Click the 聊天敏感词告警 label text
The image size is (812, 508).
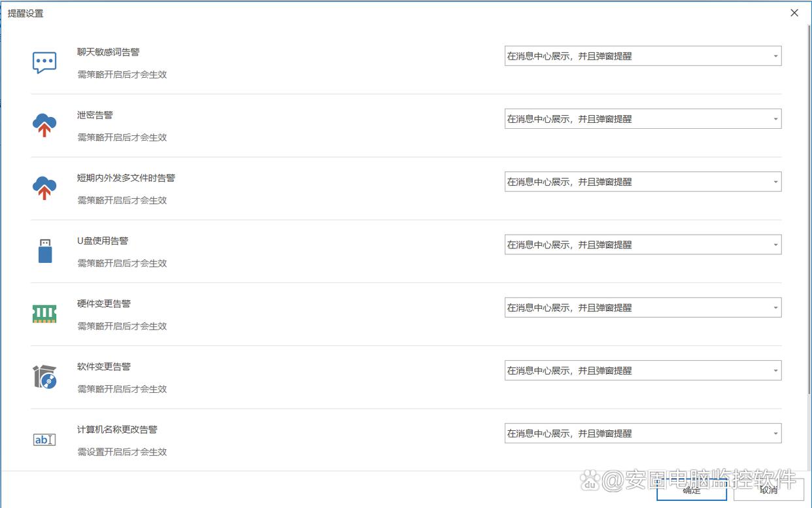[x=109, y=52]
